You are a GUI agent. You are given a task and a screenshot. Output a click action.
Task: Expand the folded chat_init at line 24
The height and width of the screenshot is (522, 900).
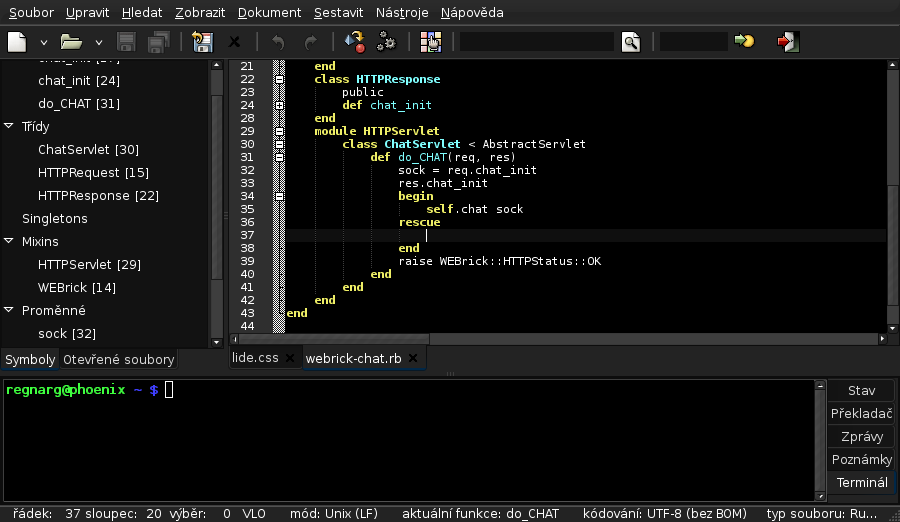pos(279,105)
